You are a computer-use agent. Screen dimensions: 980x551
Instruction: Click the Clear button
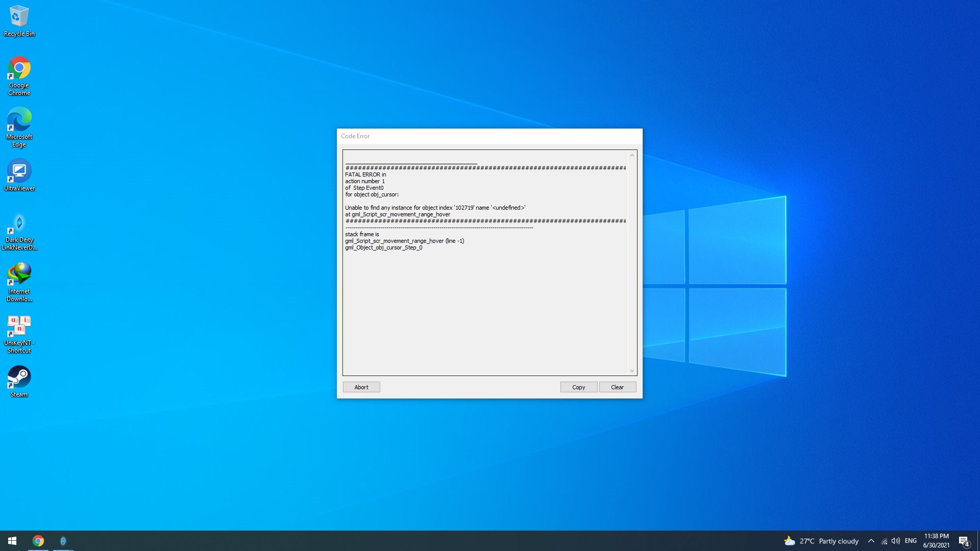pyautogui.click(x=617, y=387)
